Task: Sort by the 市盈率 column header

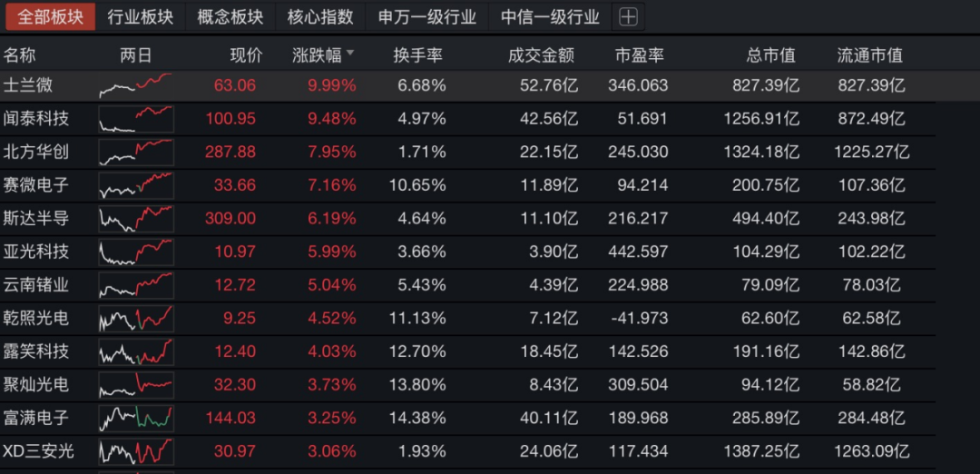Action: tap(640, 54)
